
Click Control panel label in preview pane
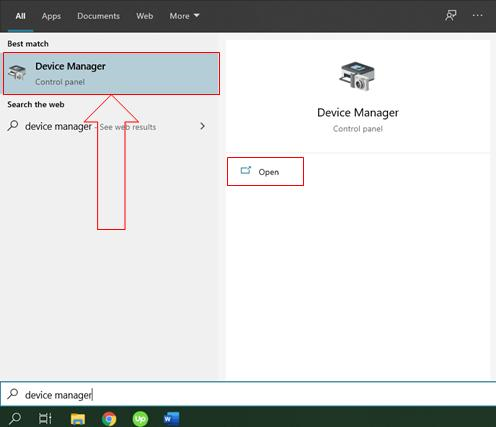point(358,129)
